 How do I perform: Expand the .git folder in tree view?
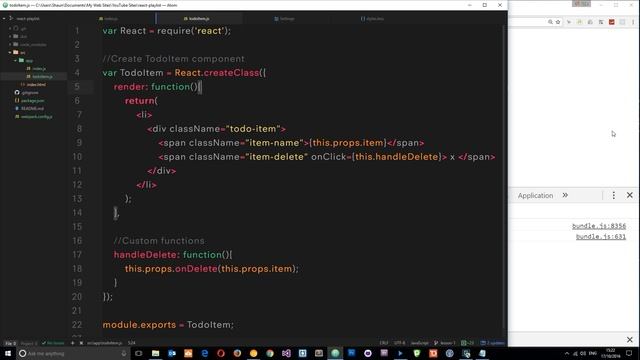tap(10, 29)
